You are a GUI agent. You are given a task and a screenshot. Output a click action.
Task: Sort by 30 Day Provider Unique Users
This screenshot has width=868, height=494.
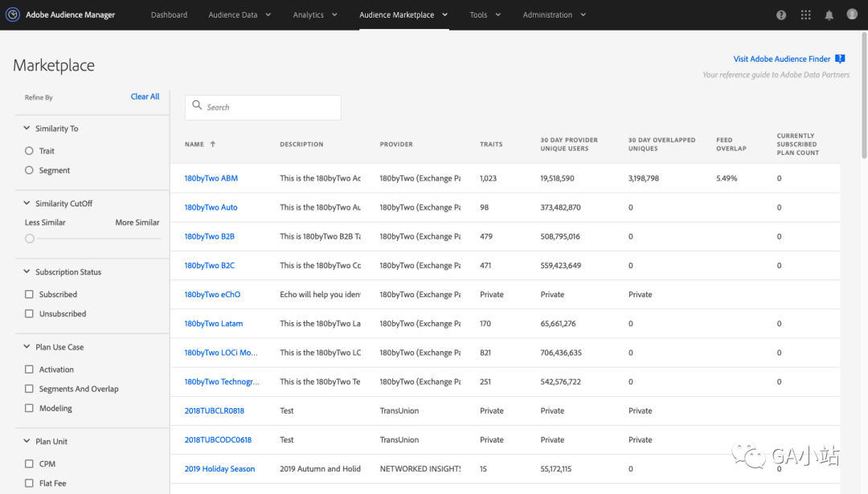[569, 145]
